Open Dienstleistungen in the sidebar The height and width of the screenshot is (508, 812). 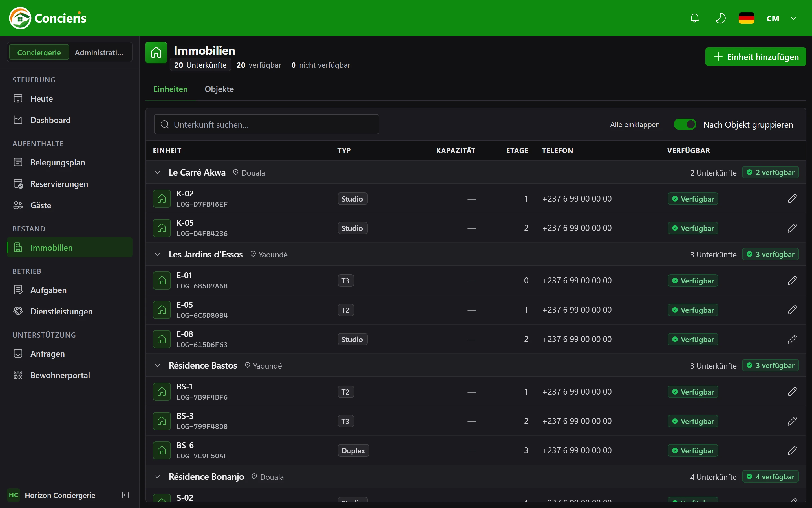pyautogui.click(x=69, y=312)
